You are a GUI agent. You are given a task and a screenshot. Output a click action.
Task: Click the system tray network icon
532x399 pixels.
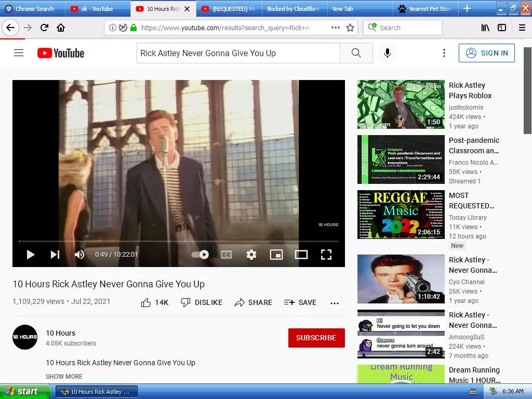(493, 391)
